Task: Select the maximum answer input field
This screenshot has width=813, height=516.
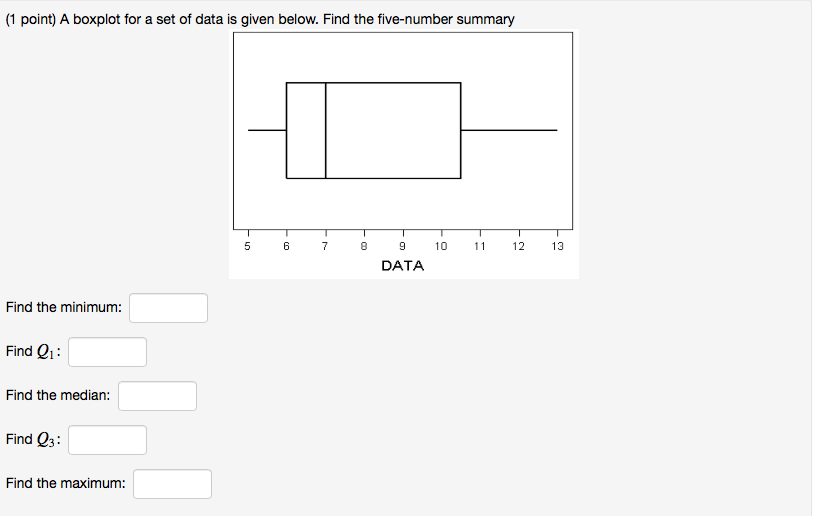Action: click(172, 484)
